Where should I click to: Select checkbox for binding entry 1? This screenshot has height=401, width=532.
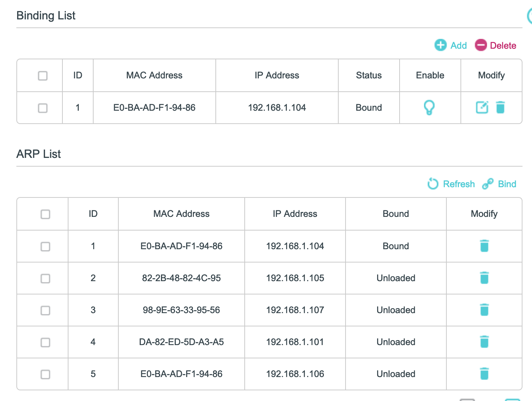(43, 108)
